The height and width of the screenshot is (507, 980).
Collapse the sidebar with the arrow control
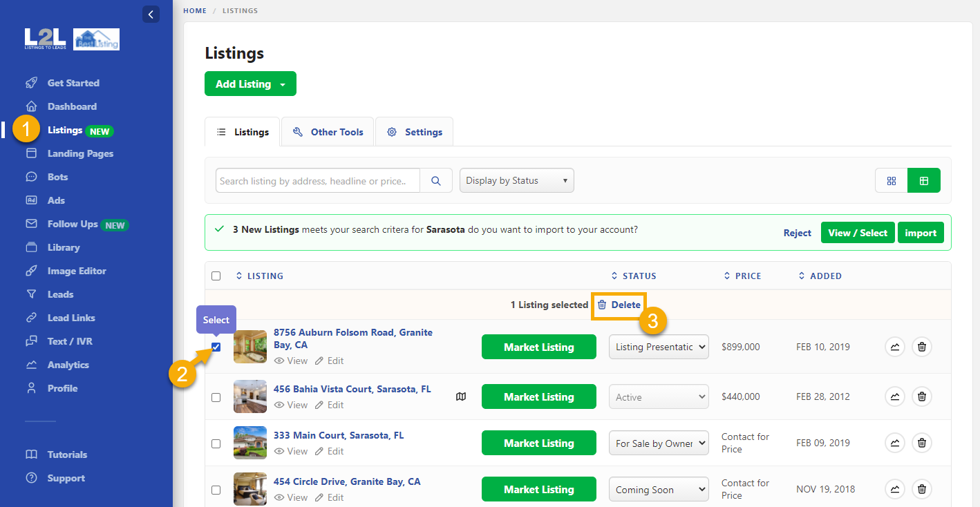click(x=151, y=14)
